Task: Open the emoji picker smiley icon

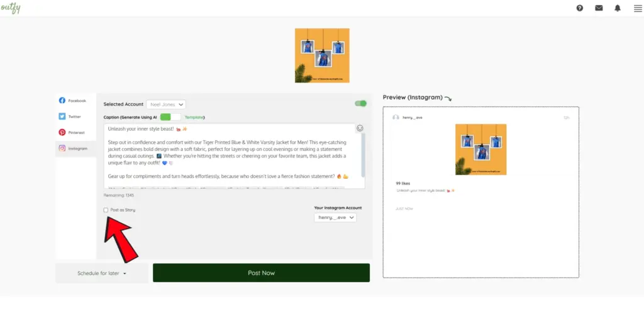Action: 360,128
